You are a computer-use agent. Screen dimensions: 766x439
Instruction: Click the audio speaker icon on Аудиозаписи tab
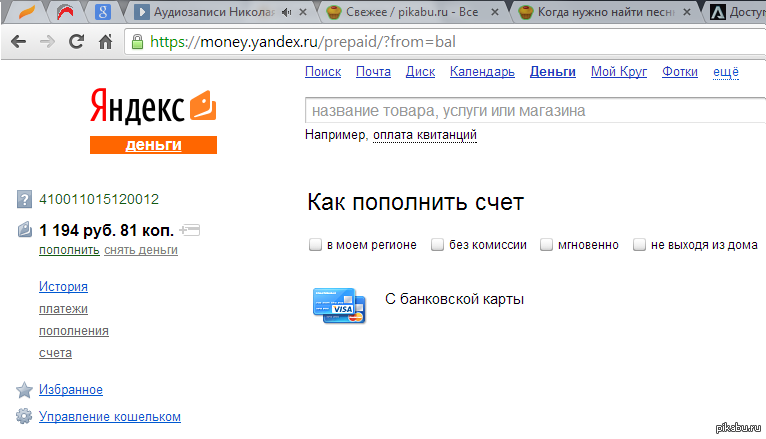pos(286,12)
